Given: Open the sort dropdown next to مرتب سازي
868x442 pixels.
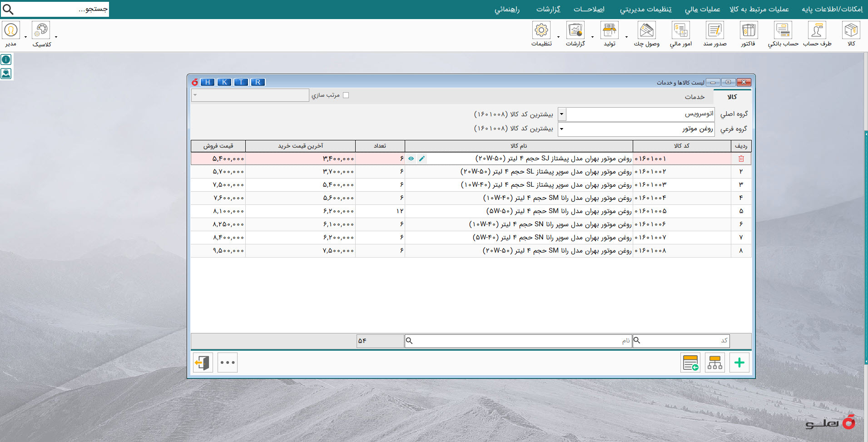Looking at the screenshot, I should 250,95.
